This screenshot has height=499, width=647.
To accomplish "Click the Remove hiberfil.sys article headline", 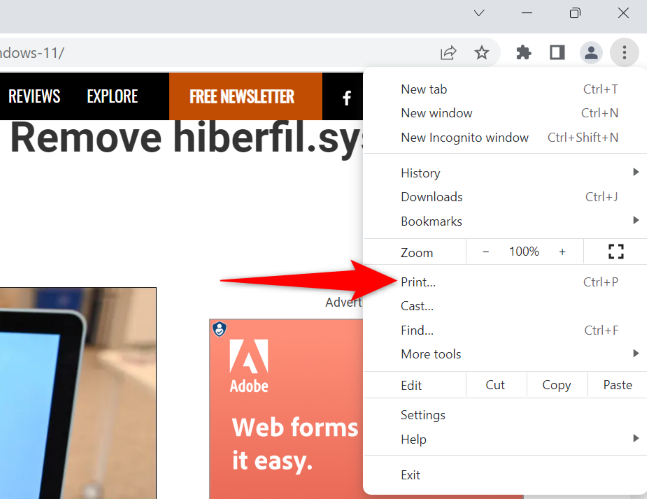I will point(187,138).
